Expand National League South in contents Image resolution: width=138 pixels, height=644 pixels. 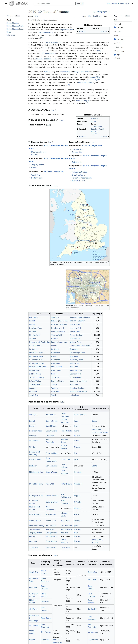(x=5, y=29)
